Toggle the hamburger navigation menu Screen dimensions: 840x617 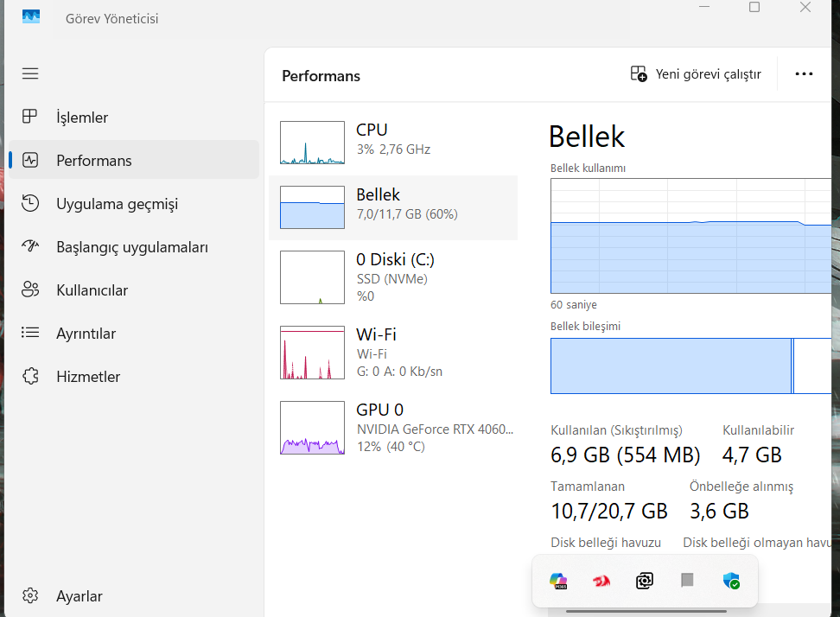point(30,73)
